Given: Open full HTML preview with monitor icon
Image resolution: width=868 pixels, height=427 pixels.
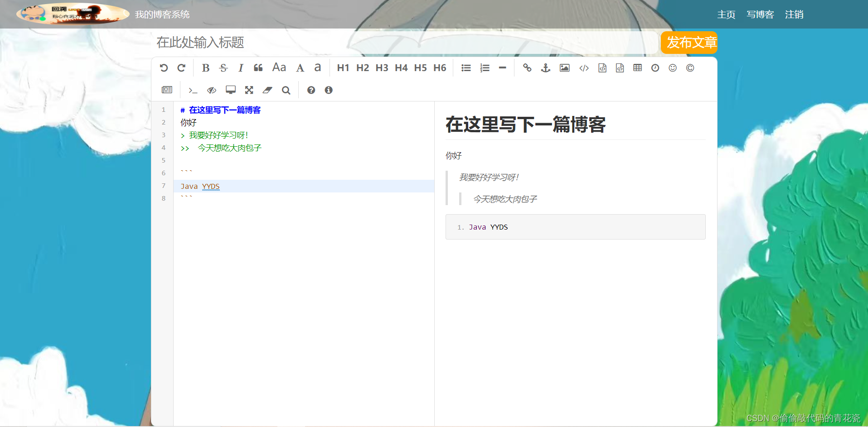Looking at the screenshot, I should (x=231, y=90).
